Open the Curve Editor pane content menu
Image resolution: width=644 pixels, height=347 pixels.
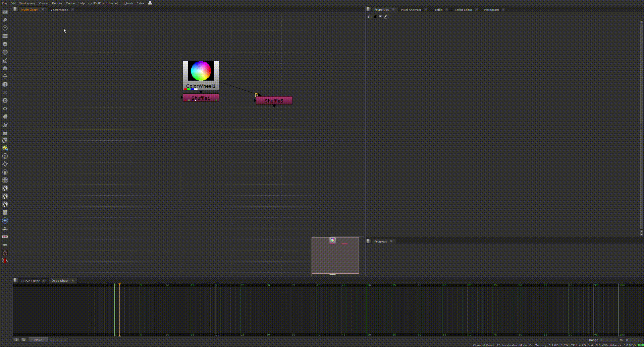15,280
